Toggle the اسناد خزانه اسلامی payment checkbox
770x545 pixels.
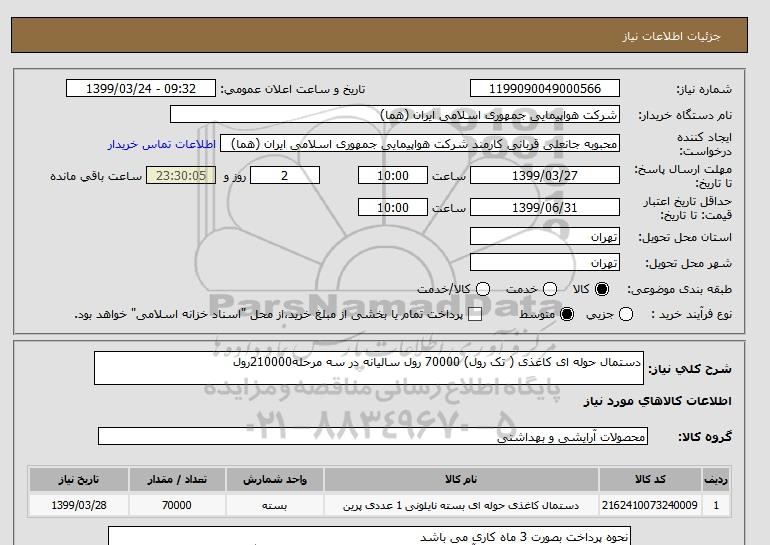click(475, 315)
